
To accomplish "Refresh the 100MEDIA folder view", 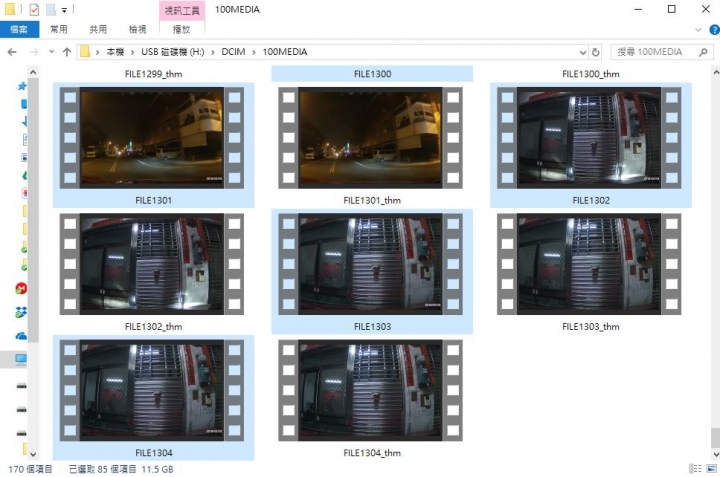I will tap(596, 52).
